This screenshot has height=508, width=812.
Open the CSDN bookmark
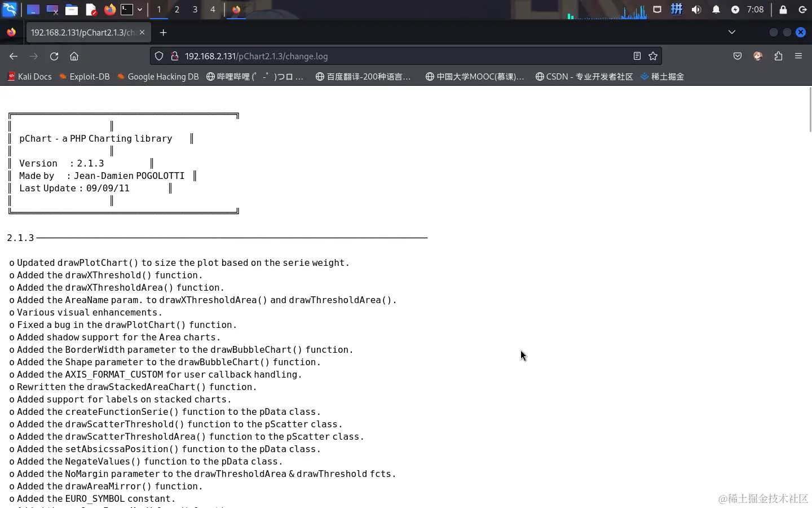[x=584, y=77]
